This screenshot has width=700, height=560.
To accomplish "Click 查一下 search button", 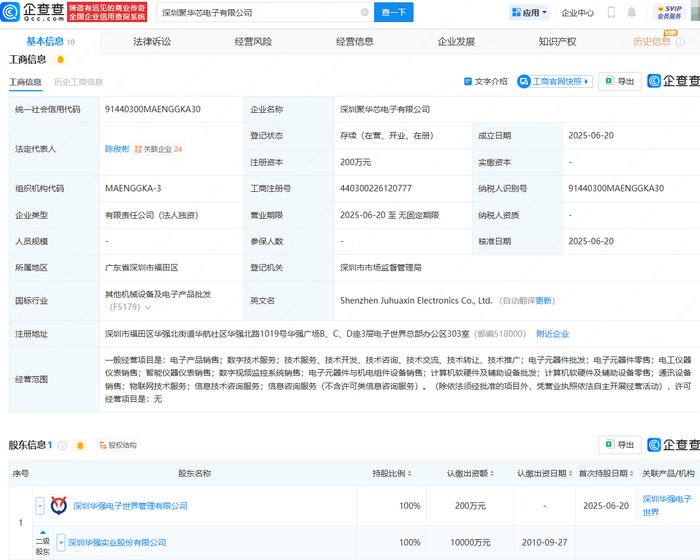I will 394,12.
